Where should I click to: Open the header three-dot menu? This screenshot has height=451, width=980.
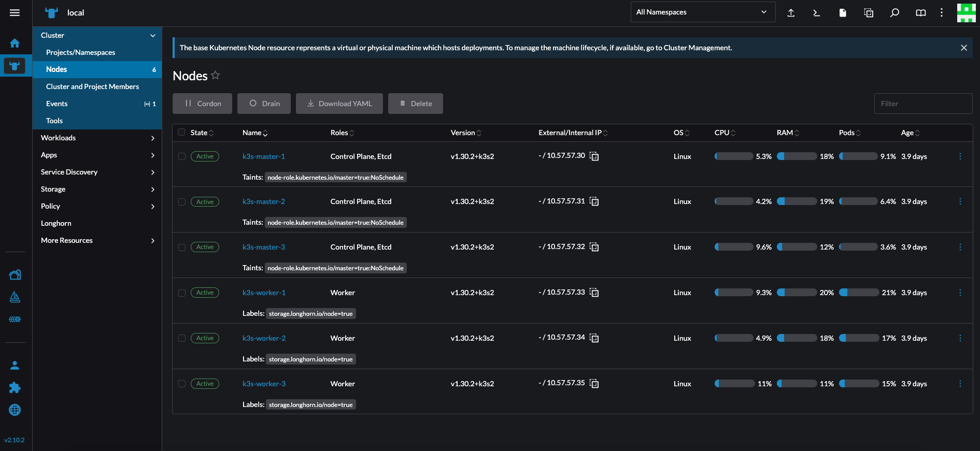[942, 12]
